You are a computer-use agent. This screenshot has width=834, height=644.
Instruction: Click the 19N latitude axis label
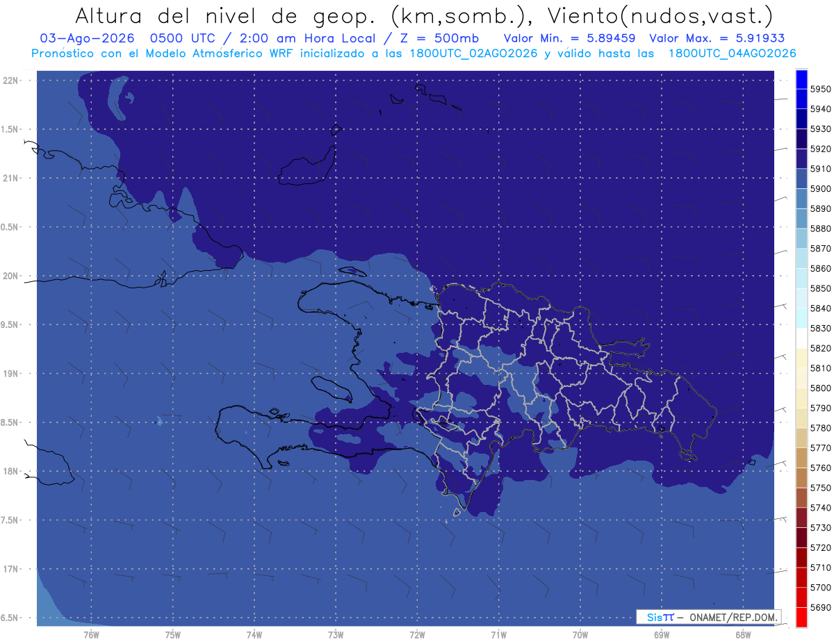tap(10, 374)
